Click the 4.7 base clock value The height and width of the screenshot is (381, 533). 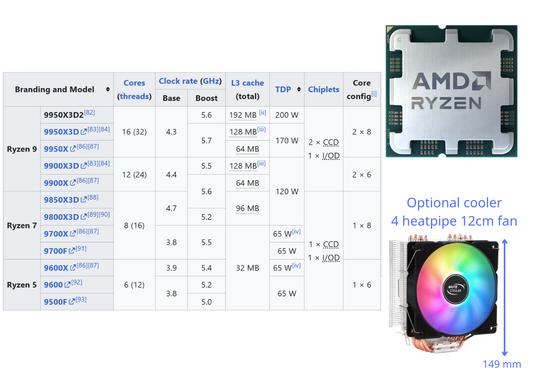(171, 208)
